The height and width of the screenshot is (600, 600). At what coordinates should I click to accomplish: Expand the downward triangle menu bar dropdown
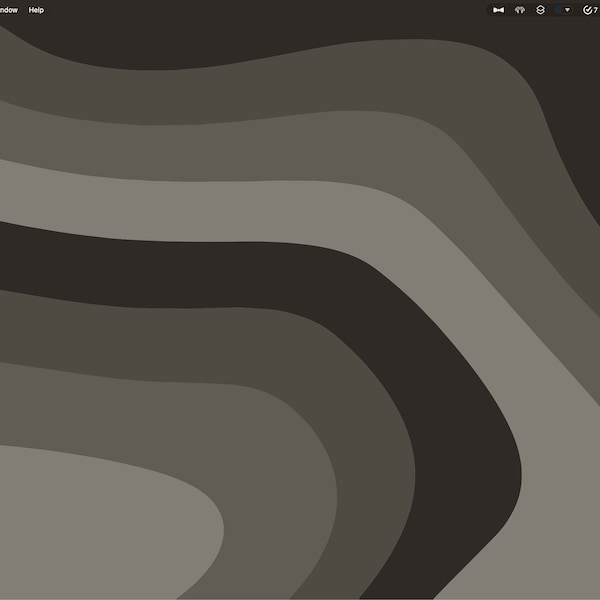click(567, 10)
